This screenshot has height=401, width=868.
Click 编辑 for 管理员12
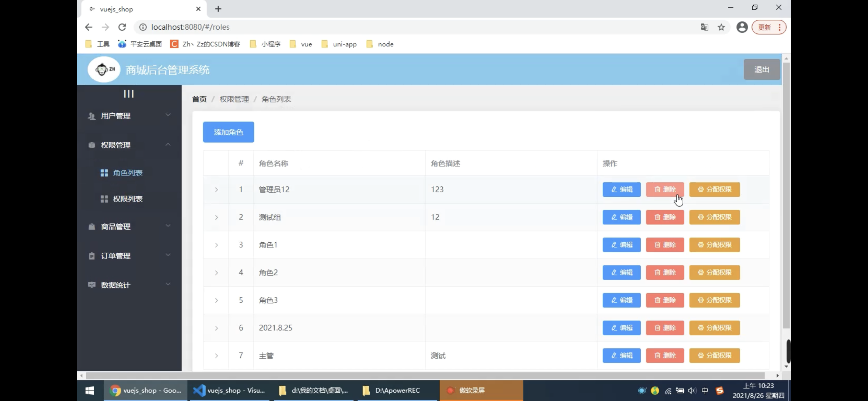click(621, 189)
